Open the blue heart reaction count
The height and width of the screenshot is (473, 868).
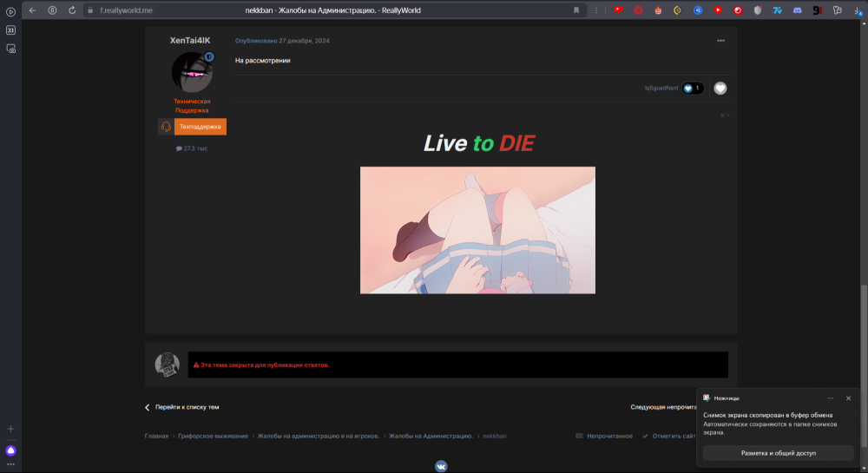[693, 88]
